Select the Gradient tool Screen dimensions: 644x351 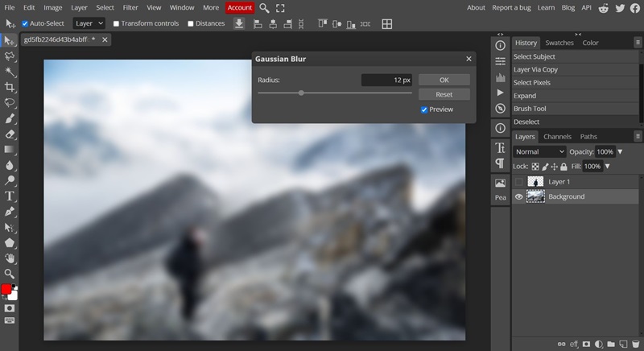coord(9,150)
